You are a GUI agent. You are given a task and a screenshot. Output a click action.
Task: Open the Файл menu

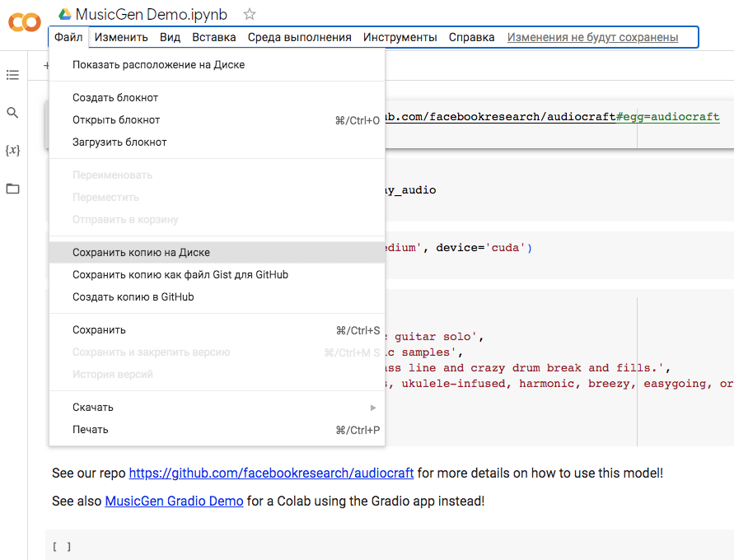point(68,37)
